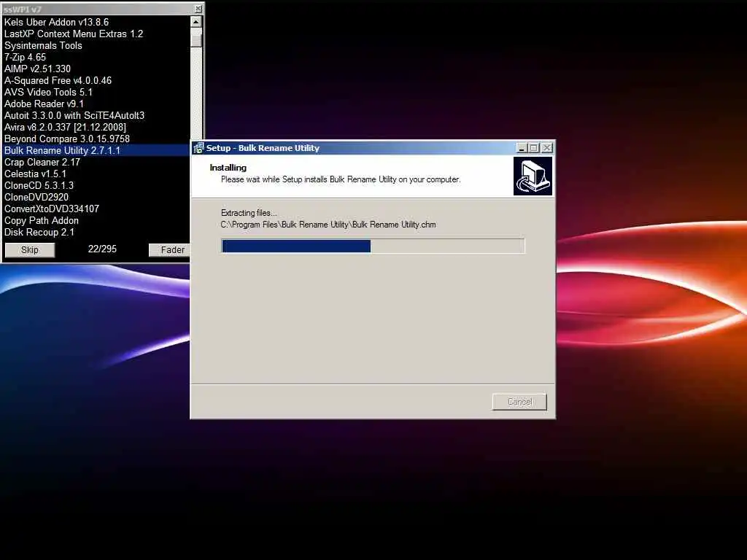Click the 'Setup - Bulk Rename Utility' title text
Viewport: 747px width, 560px height.
click(263, 148)
